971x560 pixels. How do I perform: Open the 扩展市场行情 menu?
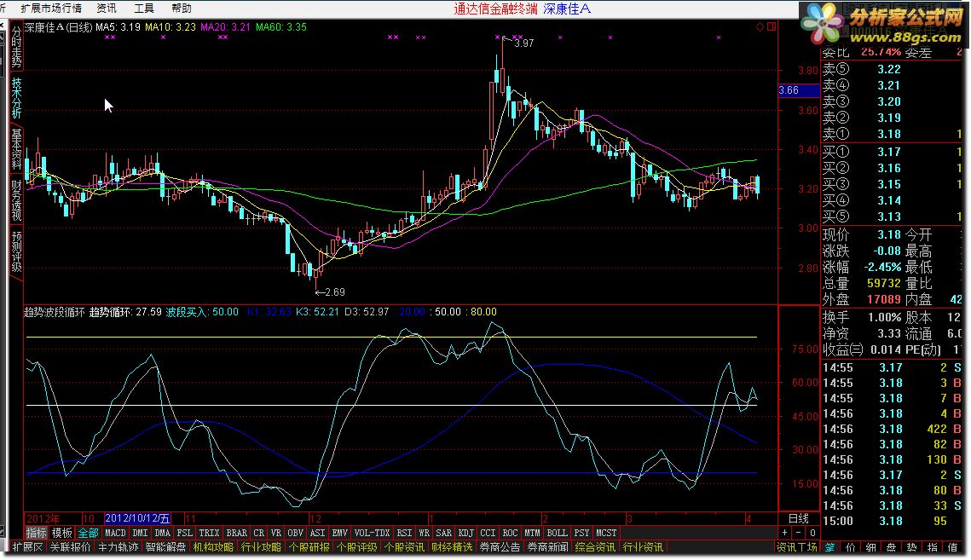51,8
